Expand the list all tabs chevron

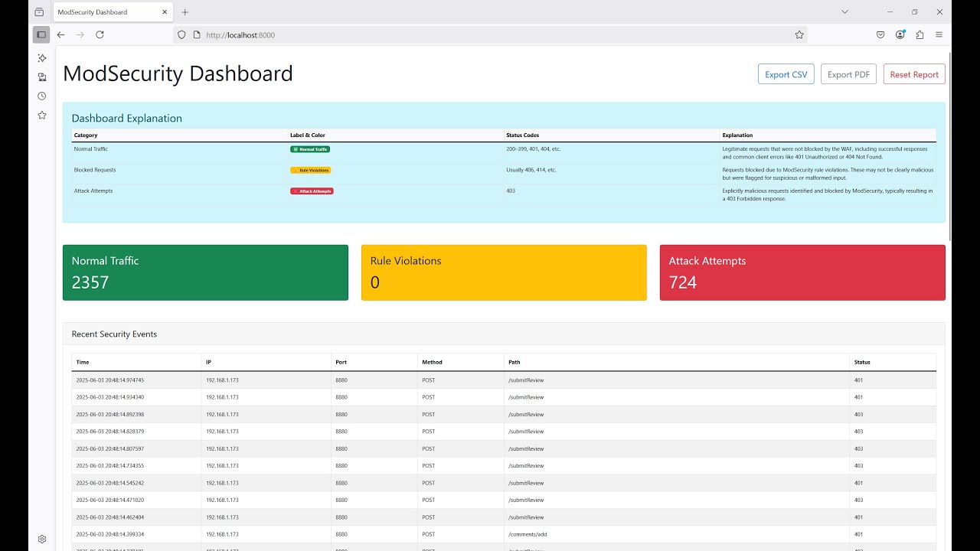(844, 12)
